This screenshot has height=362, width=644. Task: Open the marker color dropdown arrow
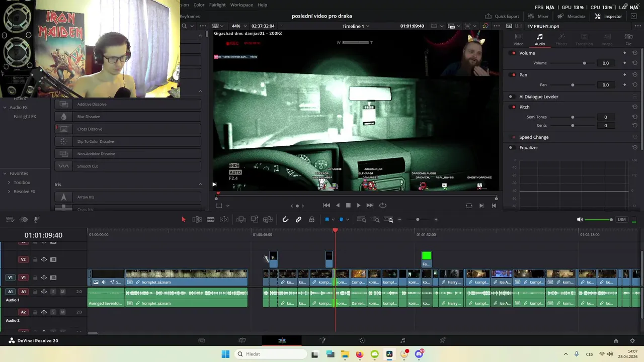coord(347,220)
